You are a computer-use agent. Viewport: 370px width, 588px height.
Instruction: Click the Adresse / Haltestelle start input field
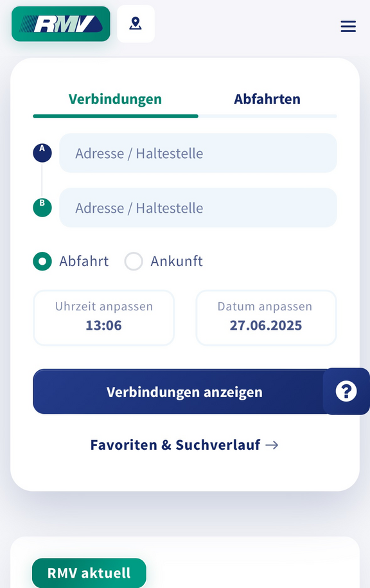tap(198, 153)
